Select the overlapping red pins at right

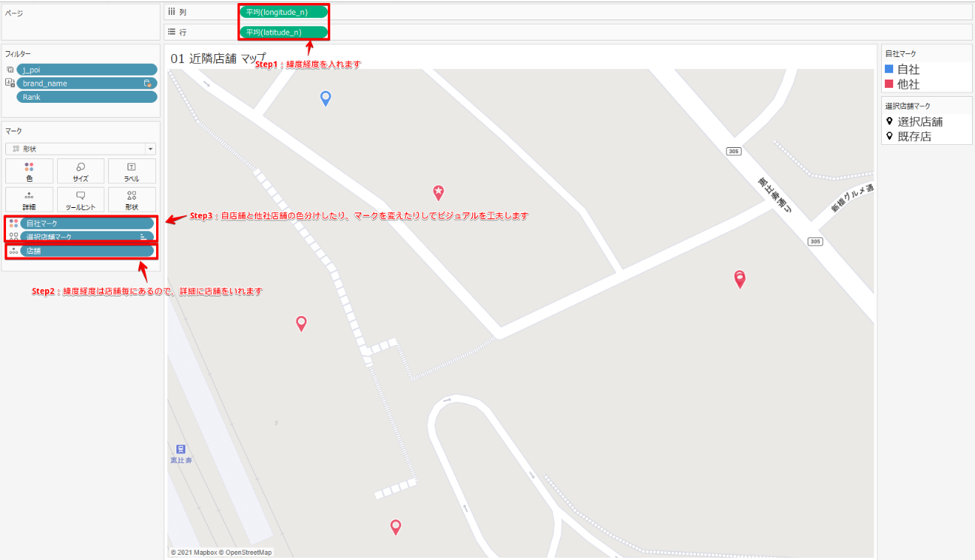(x=739, y=279)
